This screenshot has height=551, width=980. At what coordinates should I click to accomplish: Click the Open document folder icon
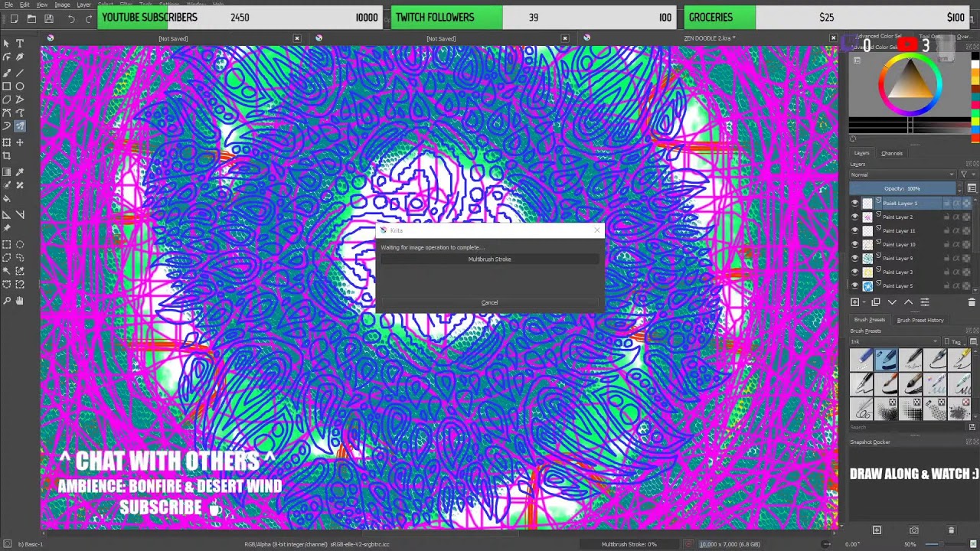point(31,18)
